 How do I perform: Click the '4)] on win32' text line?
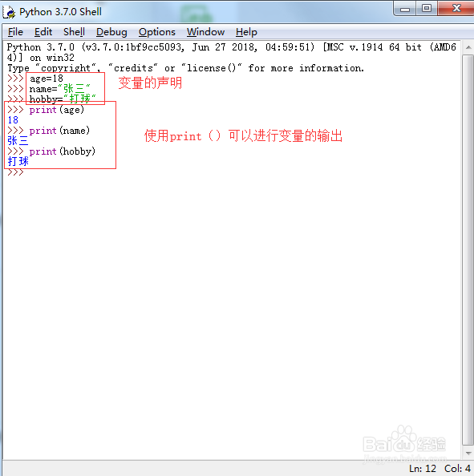pos(40,58)
